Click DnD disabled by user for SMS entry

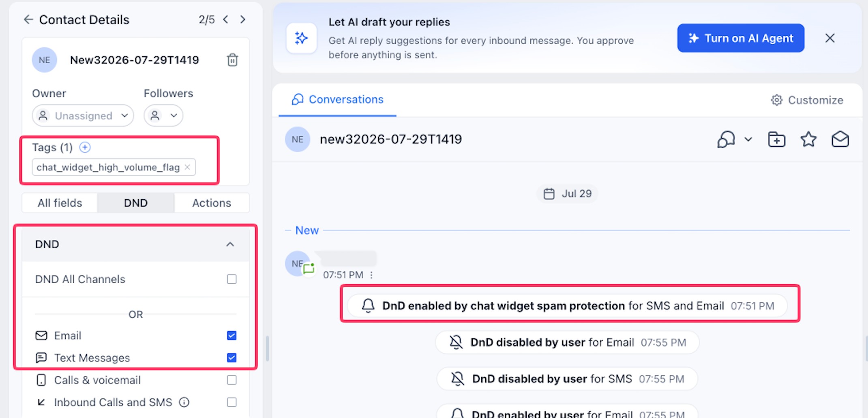567,379
